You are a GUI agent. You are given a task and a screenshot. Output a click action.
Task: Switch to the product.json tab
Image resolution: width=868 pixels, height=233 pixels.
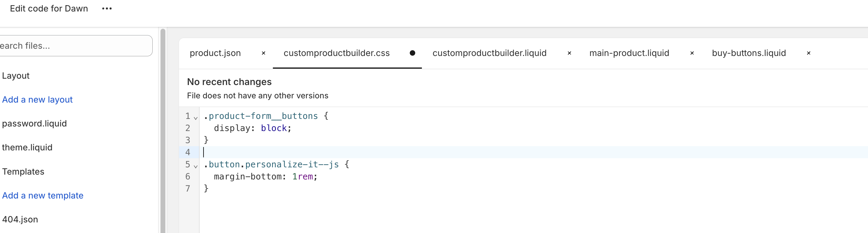tap(215, 53)
